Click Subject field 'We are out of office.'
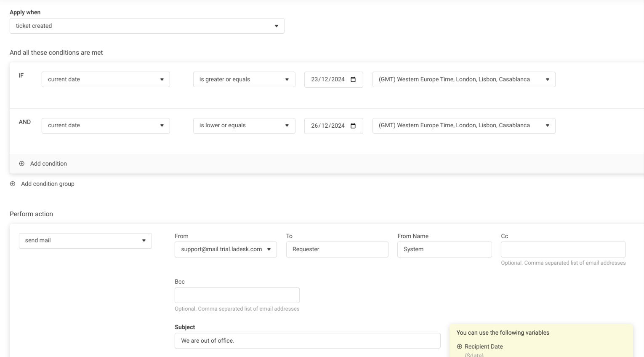This screenshot has height=357, width=644. (307, 341)
